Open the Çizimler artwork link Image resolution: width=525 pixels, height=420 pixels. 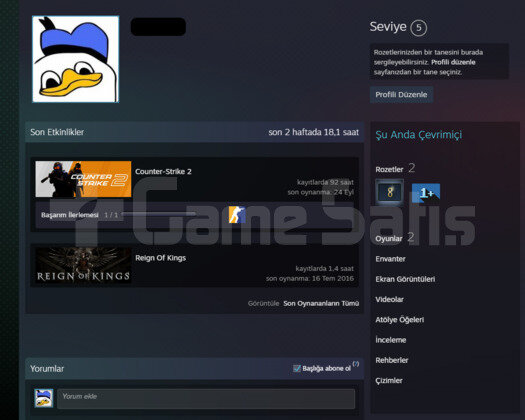coord(389,380)
